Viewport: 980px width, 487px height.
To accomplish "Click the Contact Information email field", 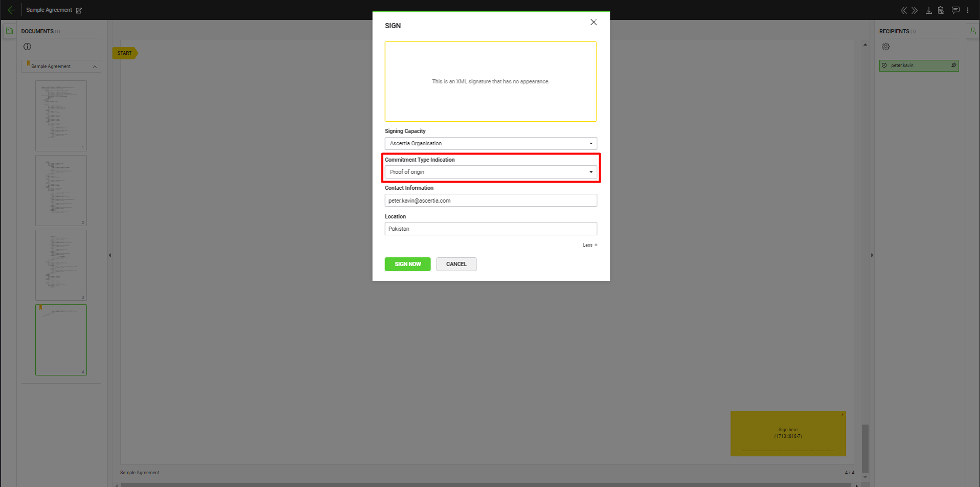I will pos(490,201).
